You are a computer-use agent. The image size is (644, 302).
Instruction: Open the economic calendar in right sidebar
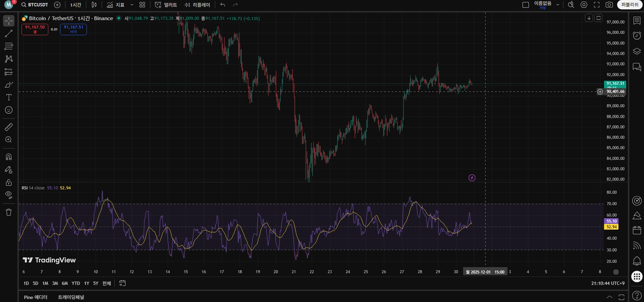click(637, 230)
